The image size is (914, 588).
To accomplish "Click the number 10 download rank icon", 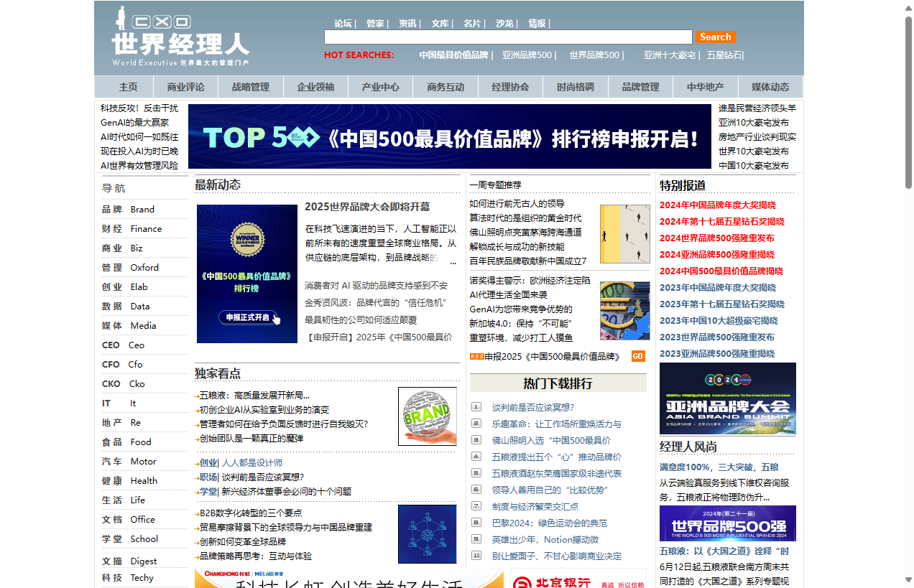I will tap(476, 556).
